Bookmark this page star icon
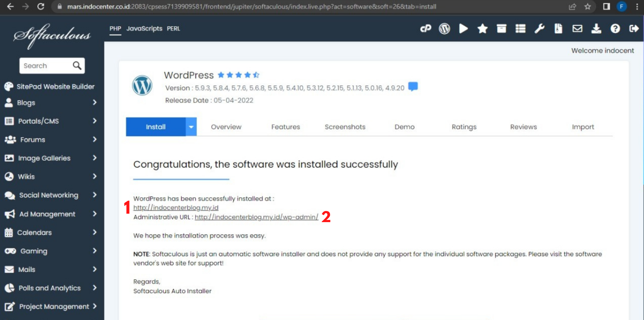Image resolution: width=644 pixels, height=320 pixels. pyautogui.click(x=588, y=7)
